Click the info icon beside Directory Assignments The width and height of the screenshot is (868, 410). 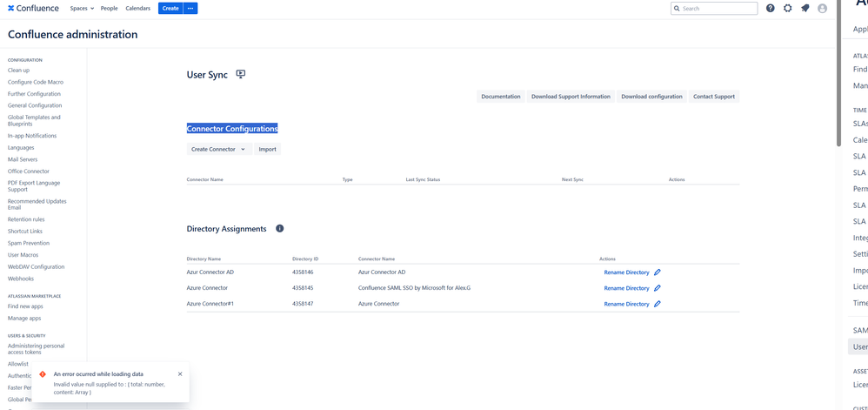pos(279,228)
